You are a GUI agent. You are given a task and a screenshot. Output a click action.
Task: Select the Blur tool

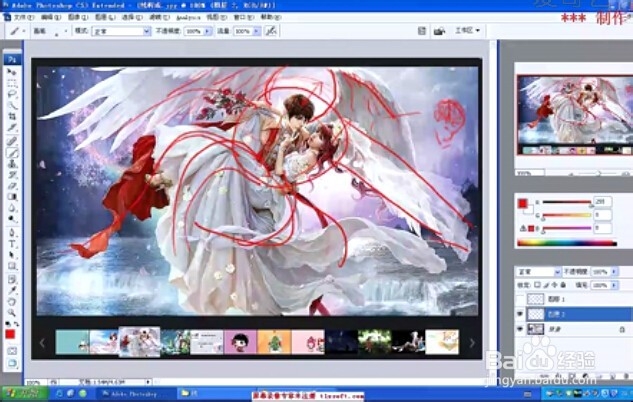tap(12, 208)
